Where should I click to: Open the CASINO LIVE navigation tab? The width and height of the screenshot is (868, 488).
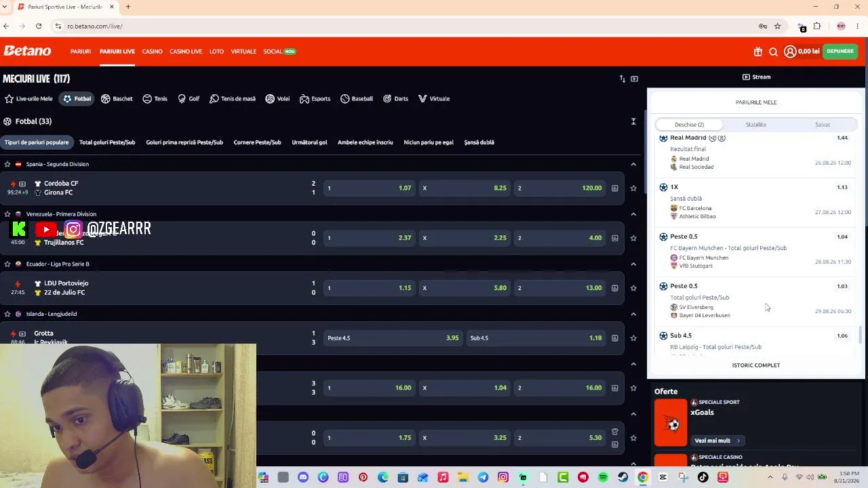[186, 52]
